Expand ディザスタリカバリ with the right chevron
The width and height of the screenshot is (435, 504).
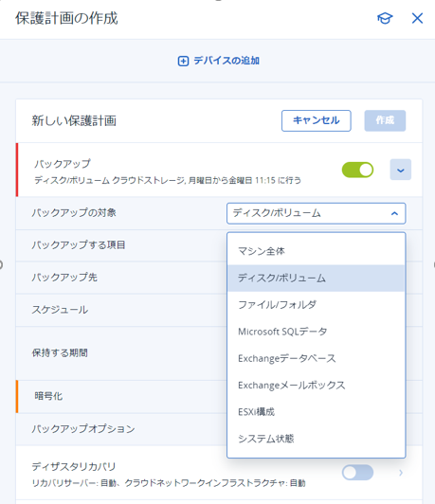click(x=401, y=473)
